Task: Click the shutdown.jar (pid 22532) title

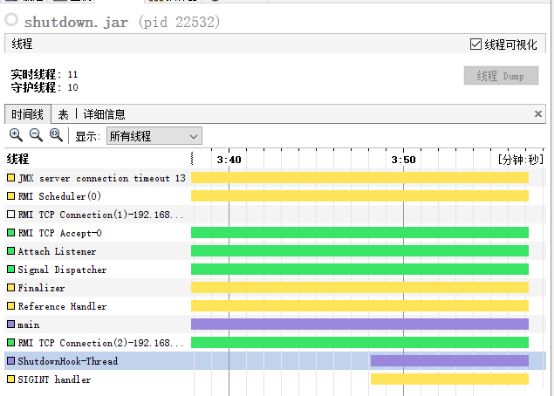Action: tap(122, 22)
